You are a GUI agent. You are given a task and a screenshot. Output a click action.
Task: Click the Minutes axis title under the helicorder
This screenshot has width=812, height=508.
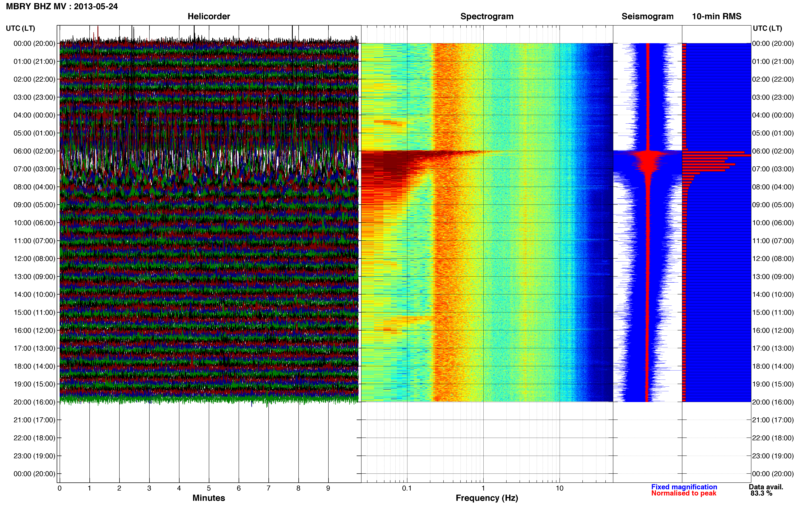208,498
